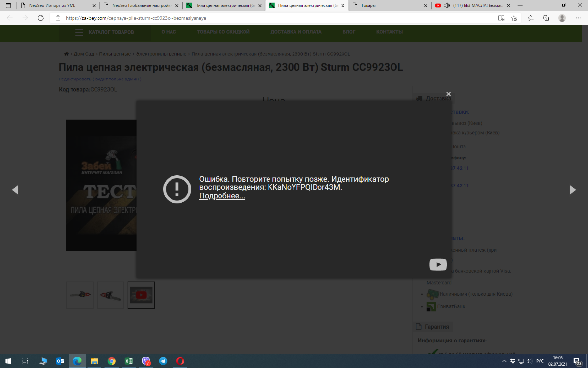588x368 pixels.
Task: Open Excel from the taskbar
Action: coord(129,361)
